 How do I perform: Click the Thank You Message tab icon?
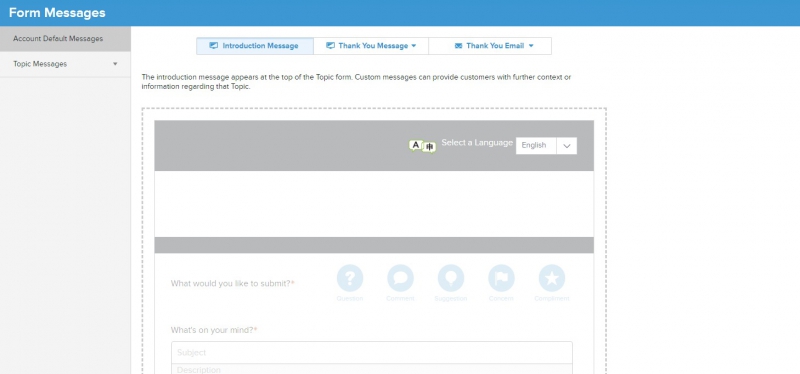pyautogui.click(x=330, y=46)
